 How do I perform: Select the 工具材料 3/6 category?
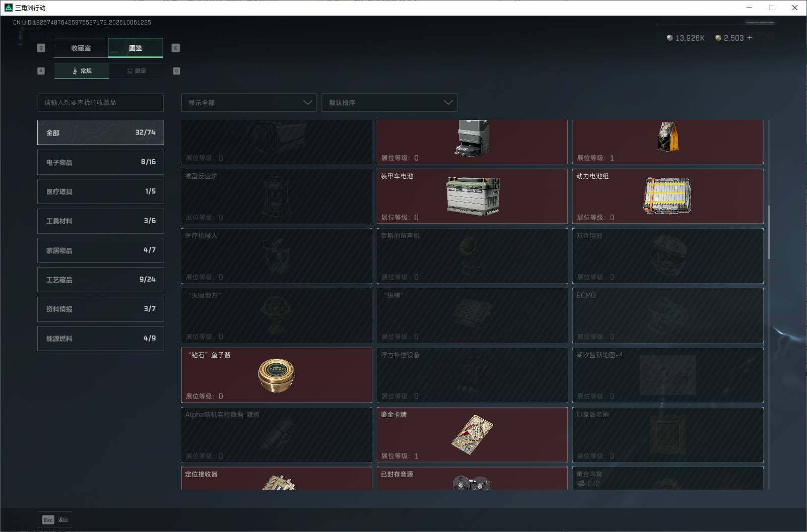tap(101, 221)
